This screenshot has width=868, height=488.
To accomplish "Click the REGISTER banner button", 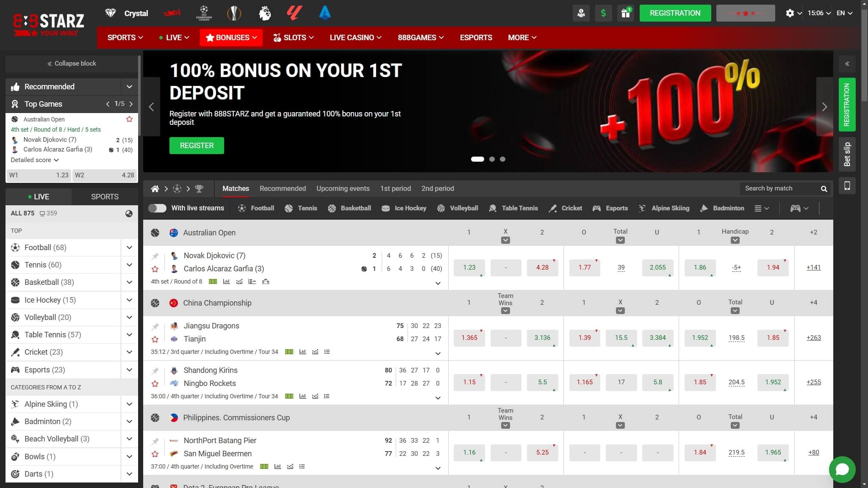I will pyautogui.click(x=197, y=146).
